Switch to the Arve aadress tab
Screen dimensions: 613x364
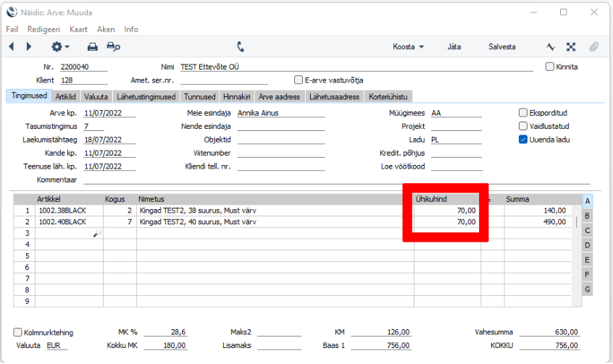279,96
